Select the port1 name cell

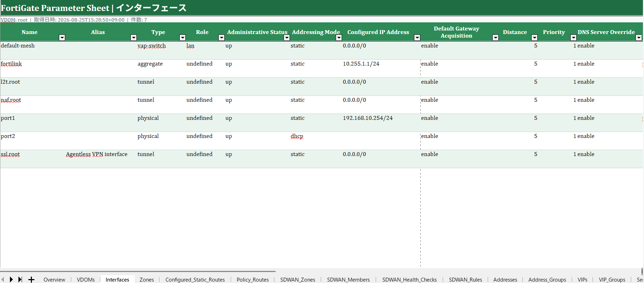click(x=33, y=123)
